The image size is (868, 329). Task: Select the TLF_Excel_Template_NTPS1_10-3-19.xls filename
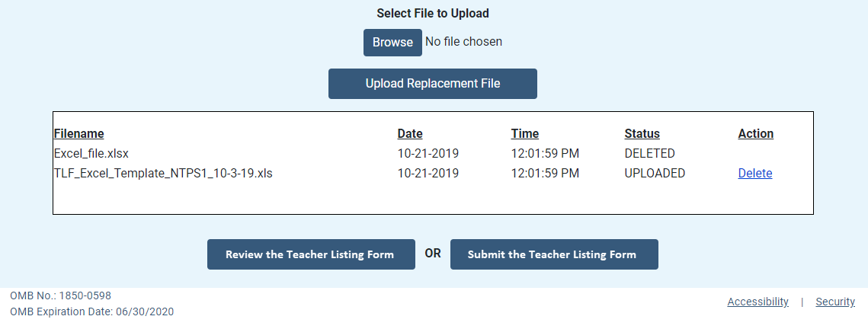pyautogui.click(x=163, y=174)
